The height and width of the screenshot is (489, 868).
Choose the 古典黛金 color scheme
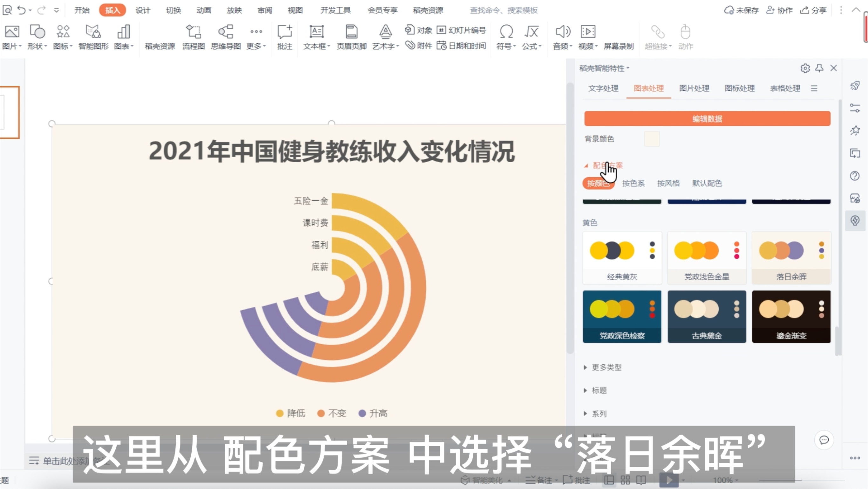point(707,317)
